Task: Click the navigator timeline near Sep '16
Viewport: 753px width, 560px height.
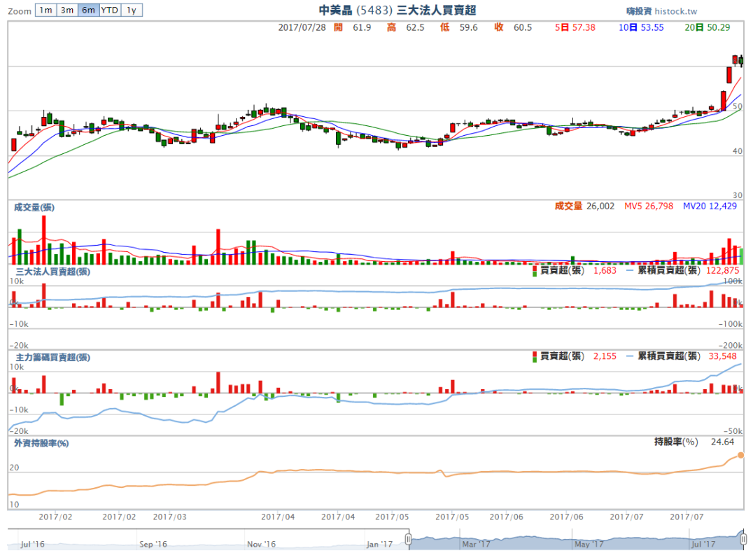Action: (153, 543)
